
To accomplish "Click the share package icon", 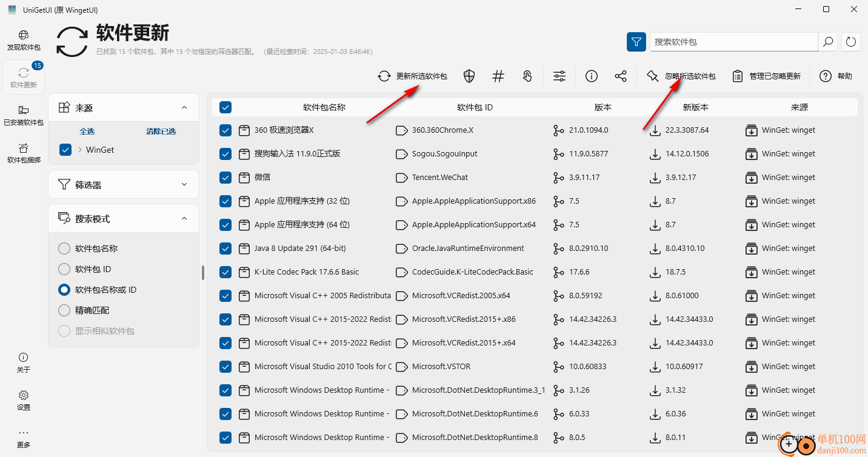I will click(621, 76).
